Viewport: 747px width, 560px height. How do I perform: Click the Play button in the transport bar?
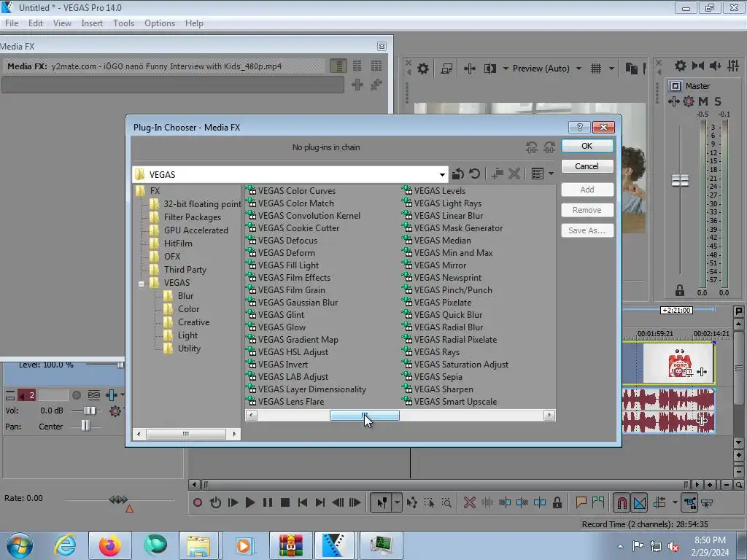point(250,502)
